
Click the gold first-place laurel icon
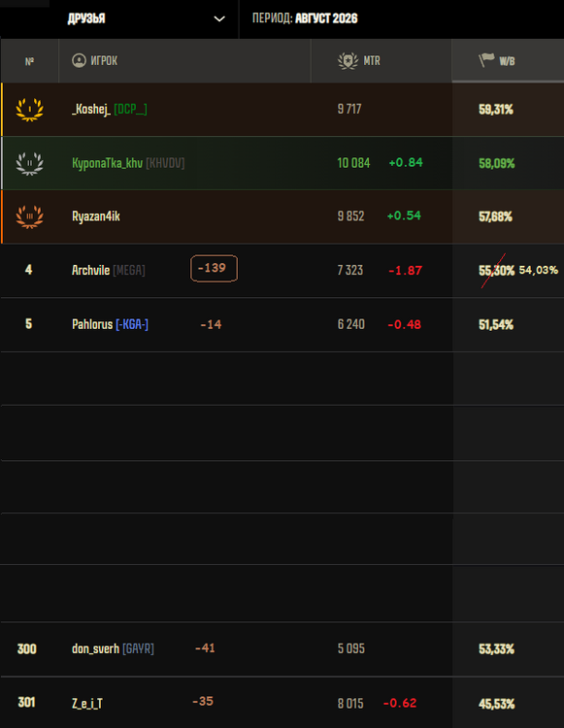point(30,110)
